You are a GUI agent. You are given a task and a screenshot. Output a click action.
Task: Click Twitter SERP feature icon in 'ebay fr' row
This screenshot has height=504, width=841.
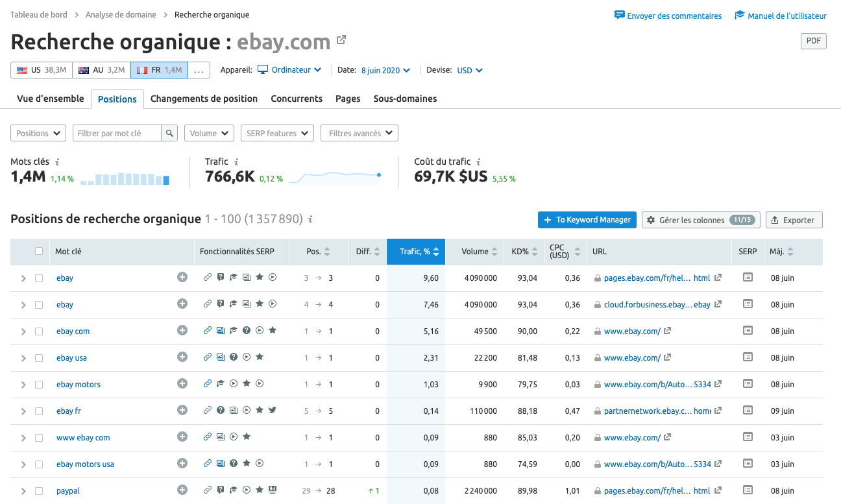(273, 410)
